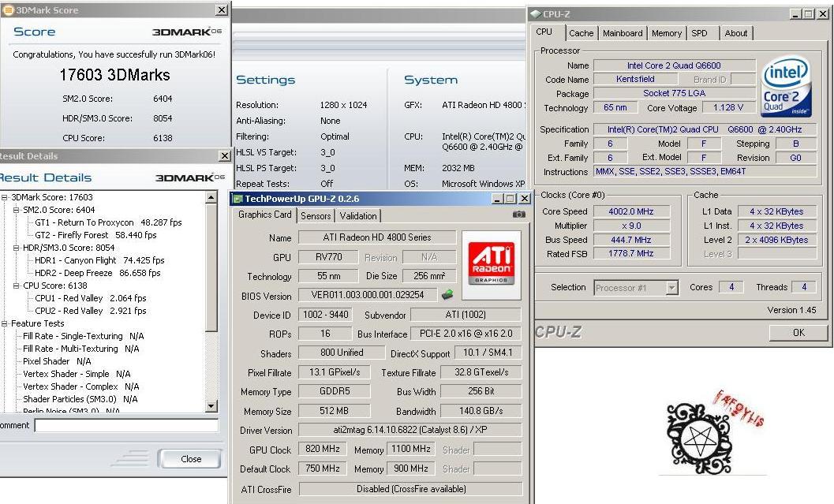Click Intel Core 2 Quad logo in CPU-Z
Image resolution: width=834 pixels, height=504 pixels.
pos(786,86)
